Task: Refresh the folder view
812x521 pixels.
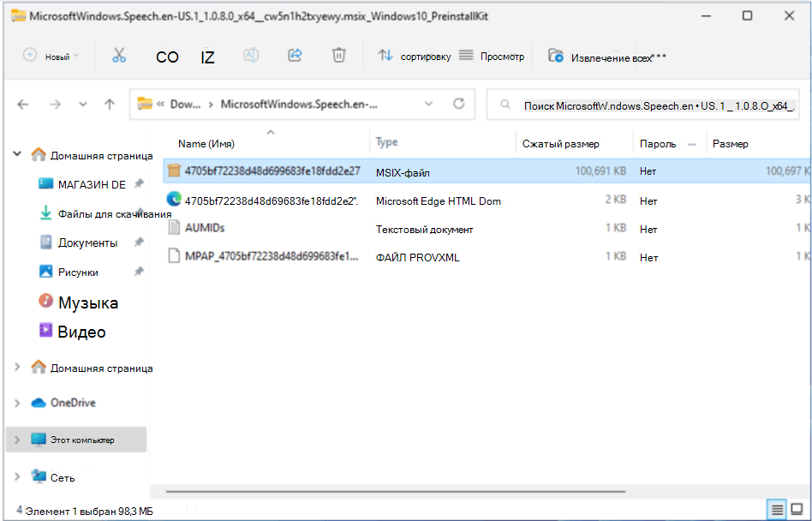Action: click(x=459, y=104)
